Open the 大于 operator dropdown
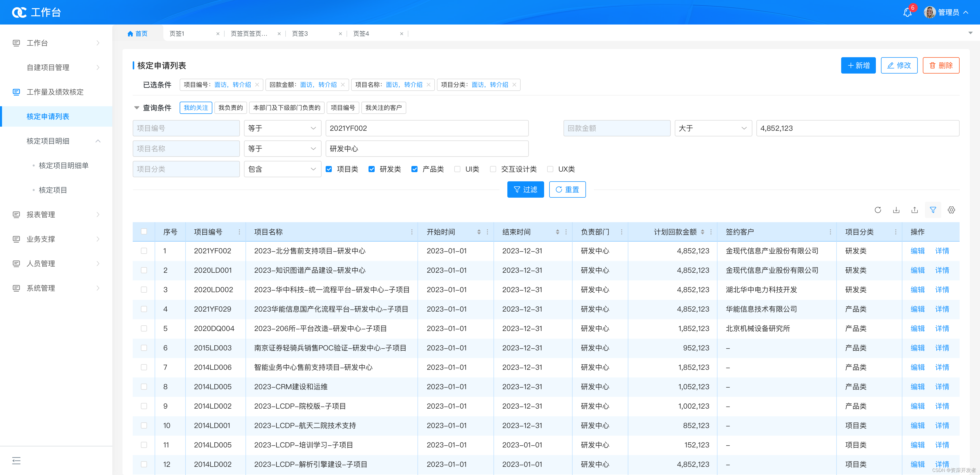The width and height of the screenshot is (980, 475). [x=713, y=128]
